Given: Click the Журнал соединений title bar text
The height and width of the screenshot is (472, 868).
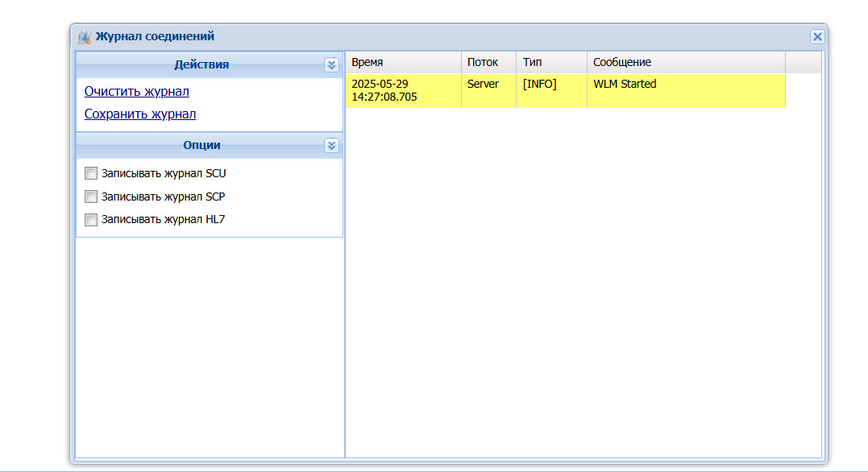Looking at the screenshot, I should (155, 36).
